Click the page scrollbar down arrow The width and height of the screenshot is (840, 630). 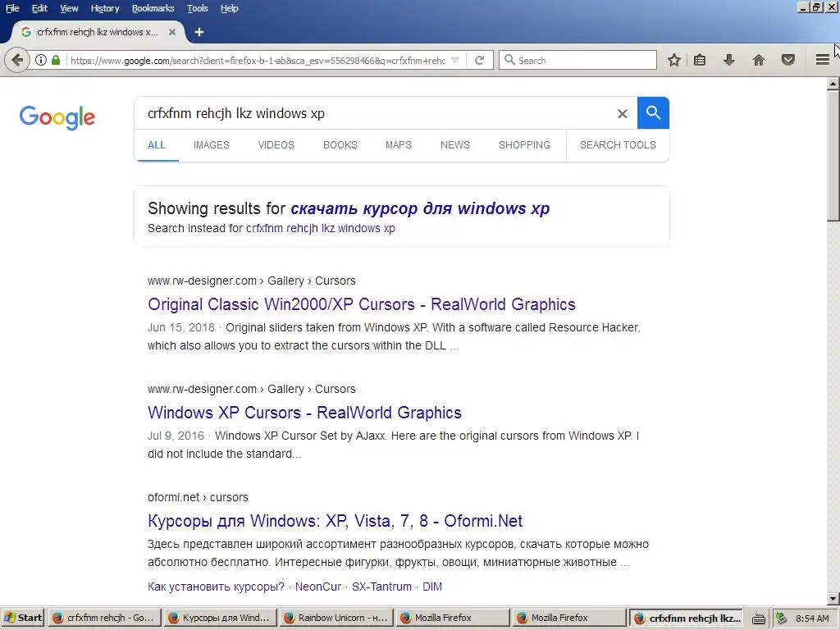833,599
